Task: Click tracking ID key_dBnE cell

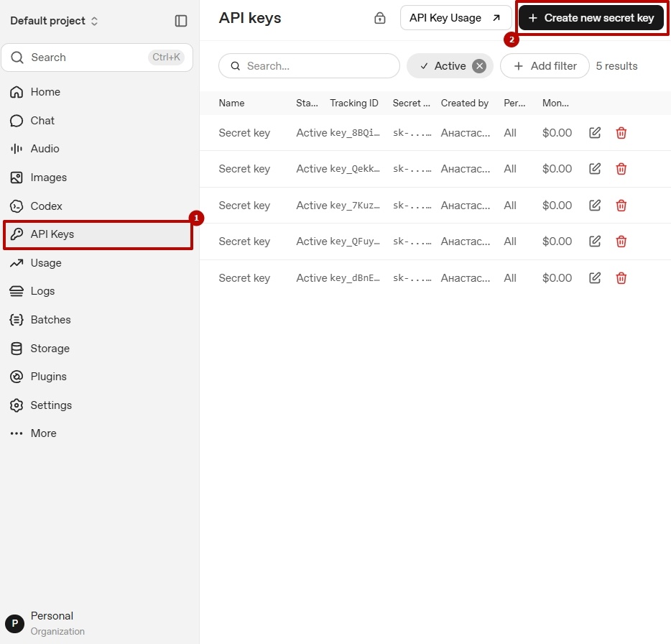Action: click(355, 278)
